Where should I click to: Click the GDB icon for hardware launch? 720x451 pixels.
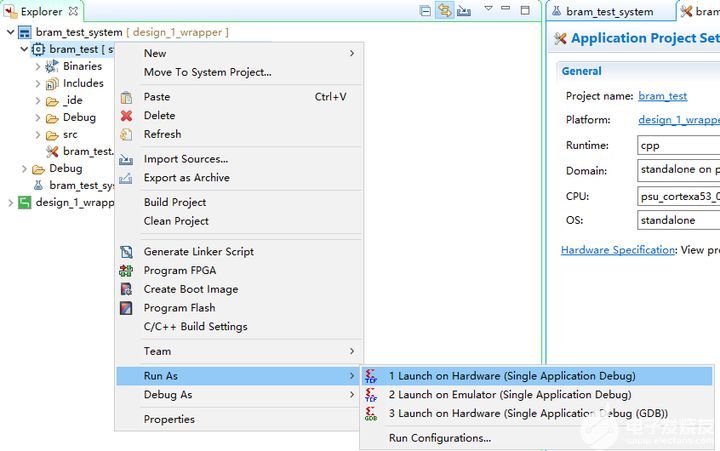click(371, 414)
